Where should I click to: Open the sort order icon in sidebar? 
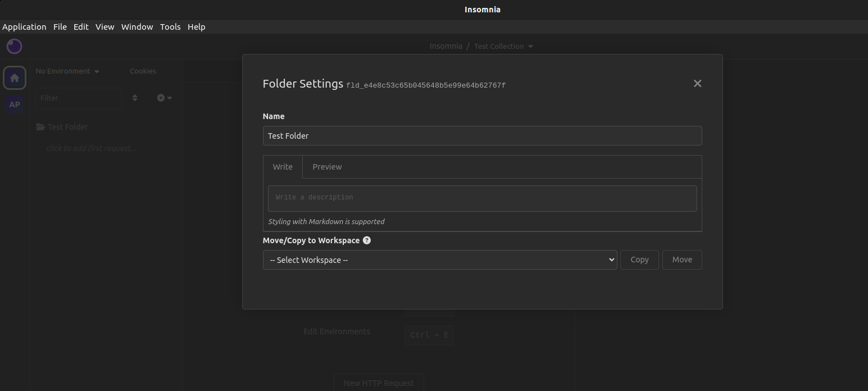click(x=135, y=98)
